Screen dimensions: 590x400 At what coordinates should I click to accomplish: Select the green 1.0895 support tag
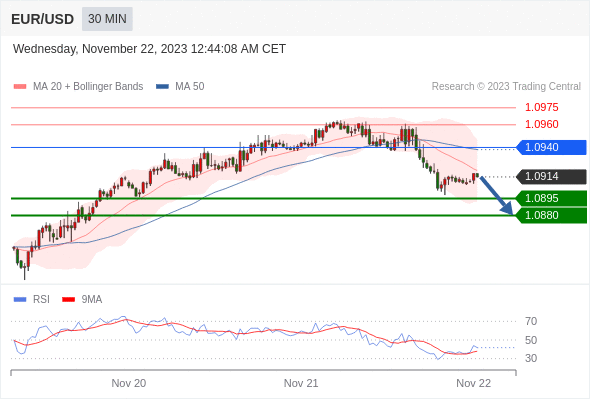point(552,198)
